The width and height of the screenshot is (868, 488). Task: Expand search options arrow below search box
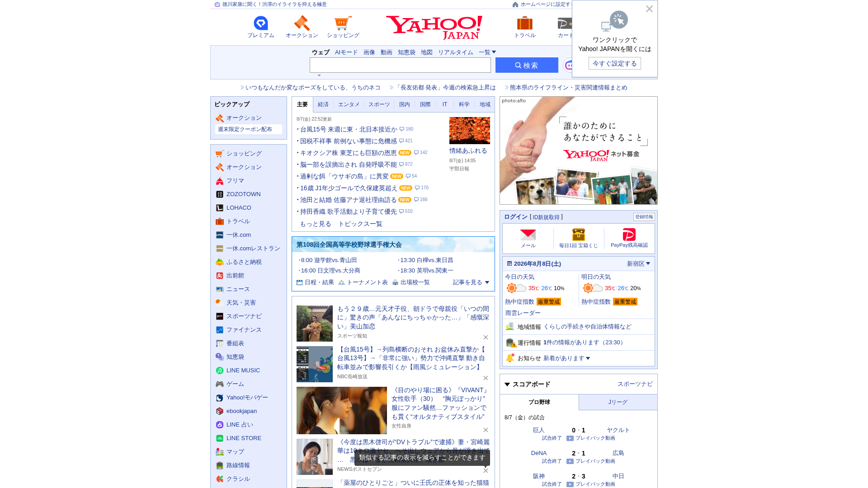click(319, 75)
